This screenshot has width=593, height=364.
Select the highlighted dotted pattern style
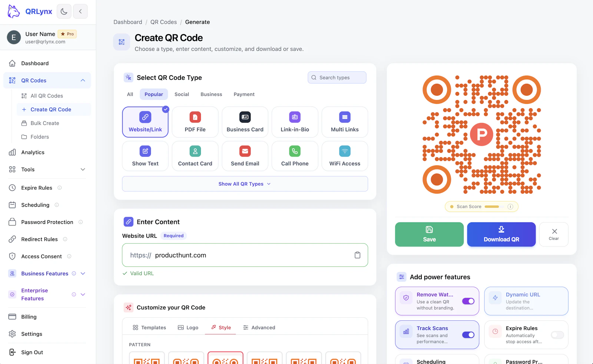coord(225,358)
